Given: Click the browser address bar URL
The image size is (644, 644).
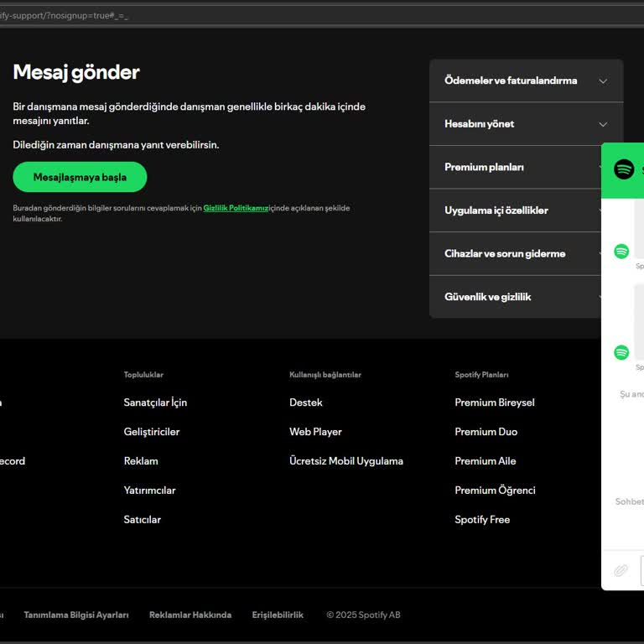Looking at the screenshot, I should (64, 16).
